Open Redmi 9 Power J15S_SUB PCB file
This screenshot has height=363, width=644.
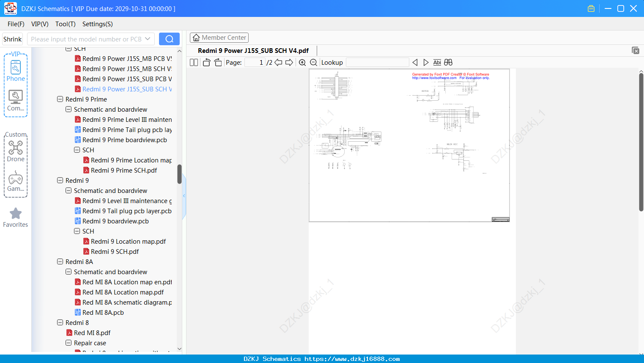[127, 79]
